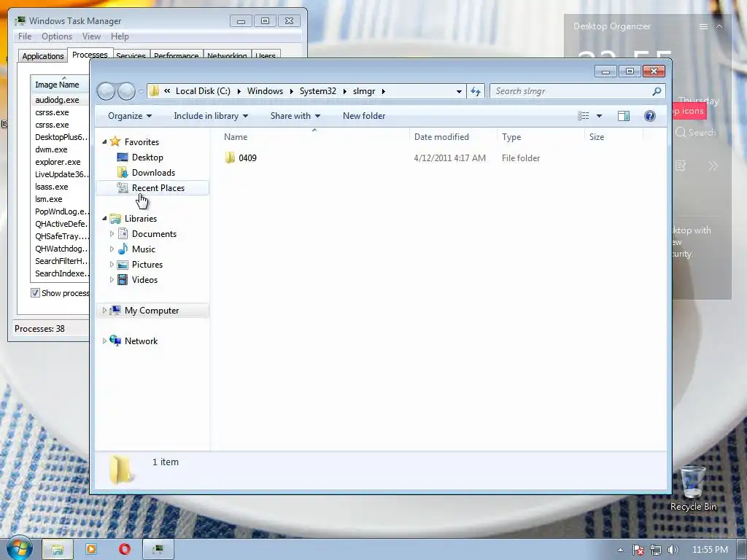This screenshot has width=747, height=560.
Task: Click the Windows Start orb
Action: tap(19, 548)
